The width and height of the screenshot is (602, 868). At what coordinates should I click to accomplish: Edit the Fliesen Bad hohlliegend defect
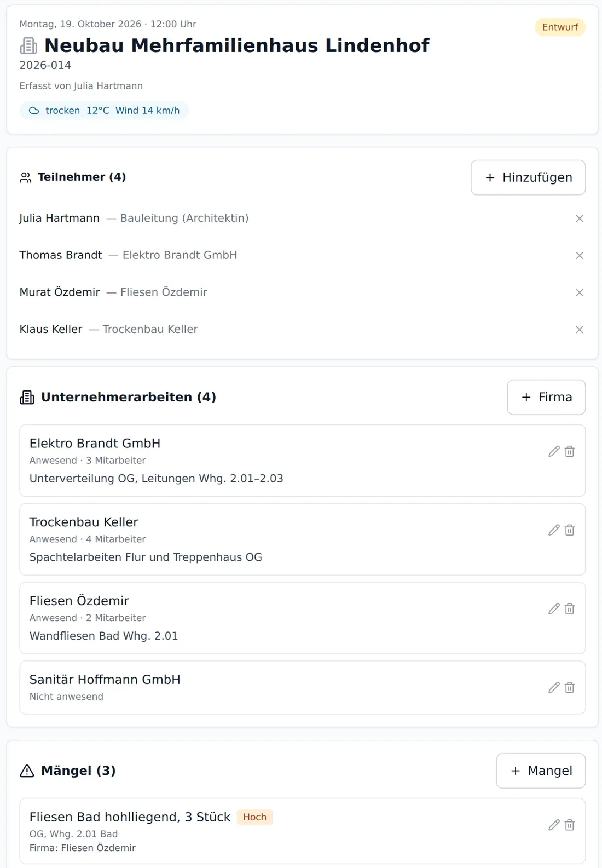(x=554, y=825)
